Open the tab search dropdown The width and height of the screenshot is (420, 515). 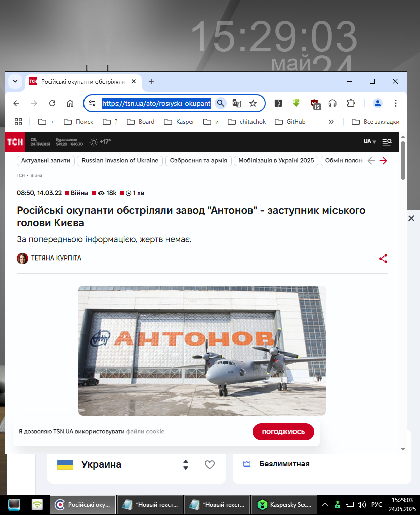click(x=15, y=81)
